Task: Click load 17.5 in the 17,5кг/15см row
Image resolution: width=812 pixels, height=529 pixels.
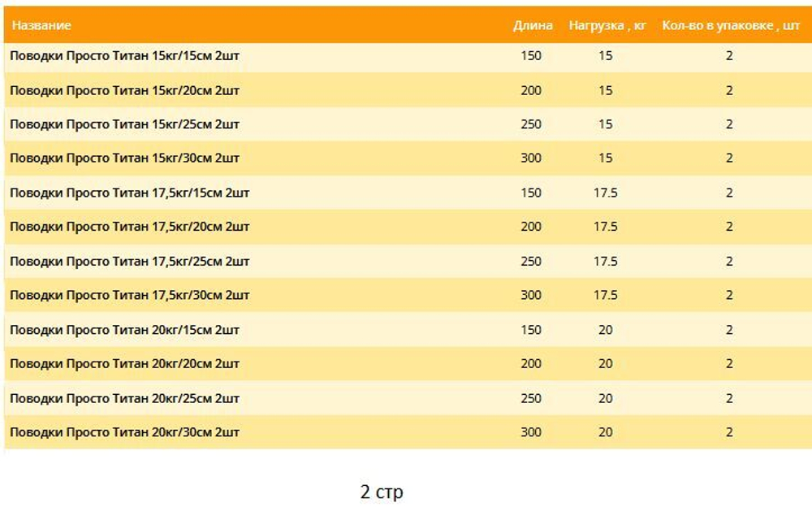Action: point(606,193)
